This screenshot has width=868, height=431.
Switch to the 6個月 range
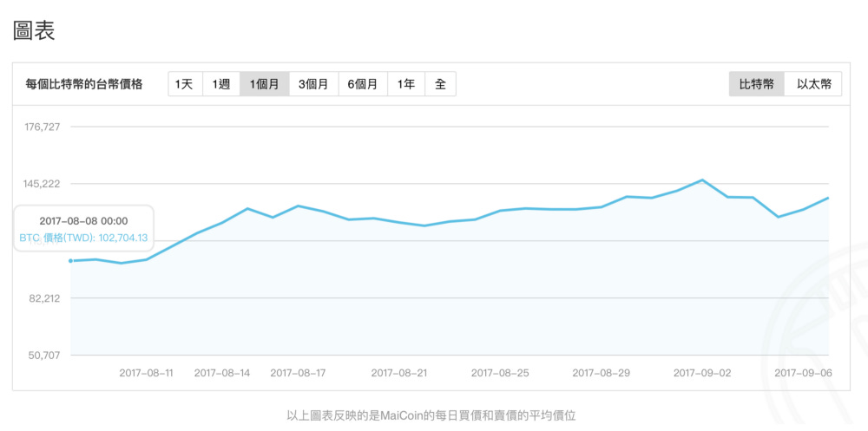click(x=363, y=84)
